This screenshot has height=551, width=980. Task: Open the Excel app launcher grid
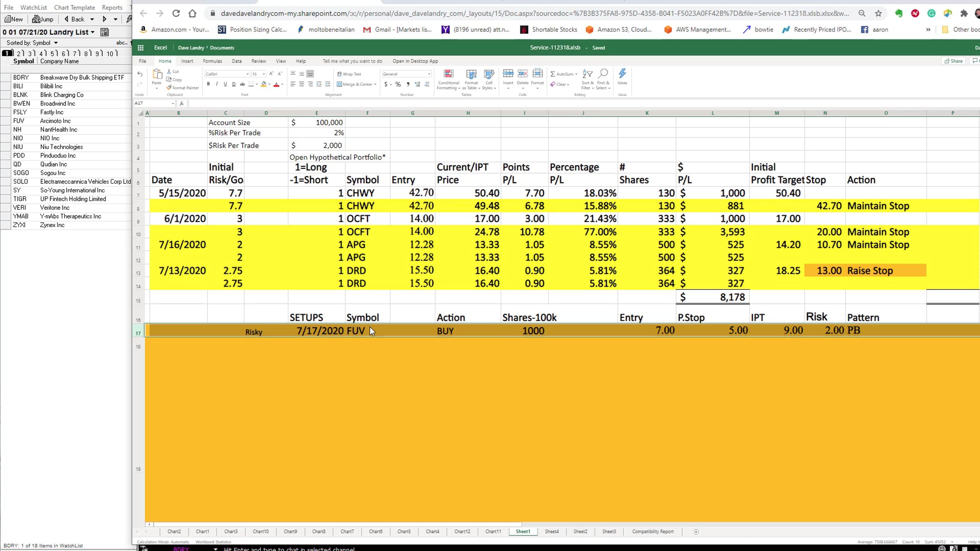(x=140, y=48)
